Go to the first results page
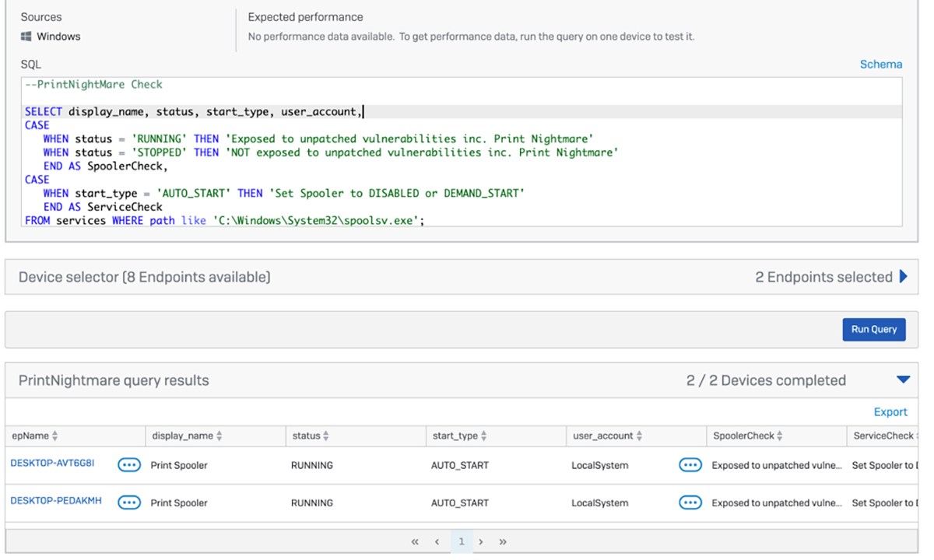934x560 pixels. (x=415, y=542)
